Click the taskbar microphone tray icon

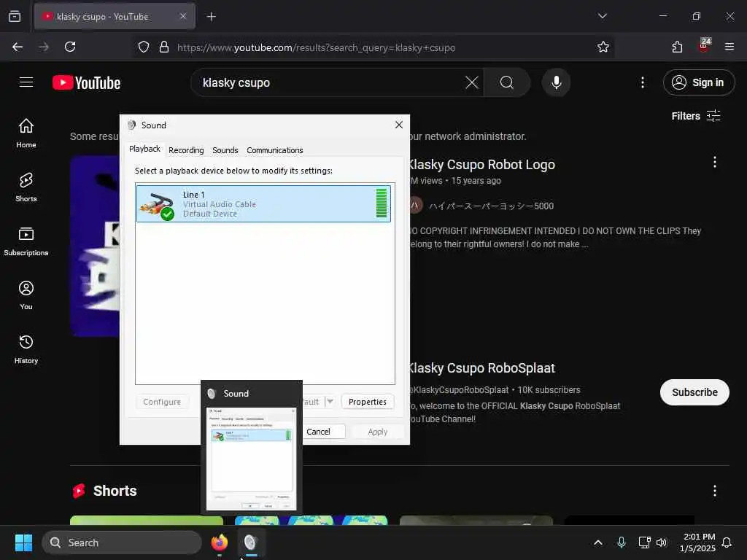point(622,542)
